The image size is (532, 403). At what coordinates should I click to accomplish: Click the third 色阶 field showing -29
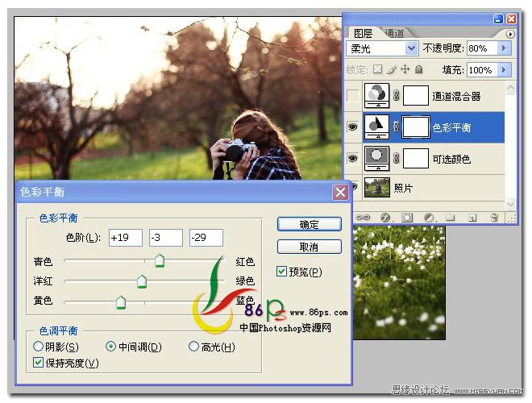point(206,238)
